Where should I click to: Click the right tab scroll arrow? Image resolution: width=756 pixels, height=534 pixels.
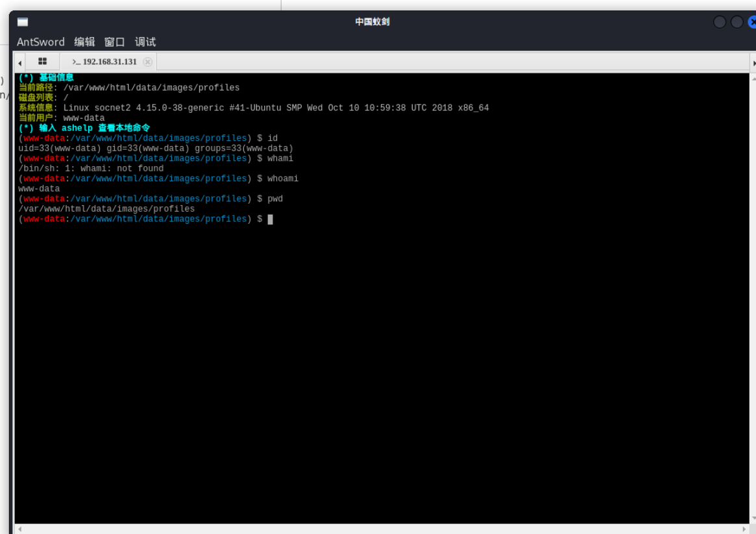click(x=753, y=63)
